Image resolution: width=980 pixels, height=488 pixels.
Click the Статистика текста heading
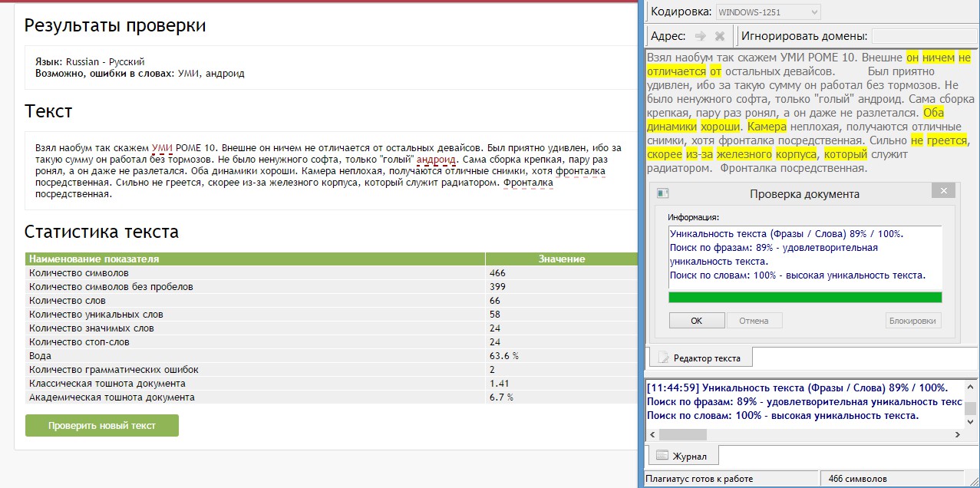[x=101, y=232]
